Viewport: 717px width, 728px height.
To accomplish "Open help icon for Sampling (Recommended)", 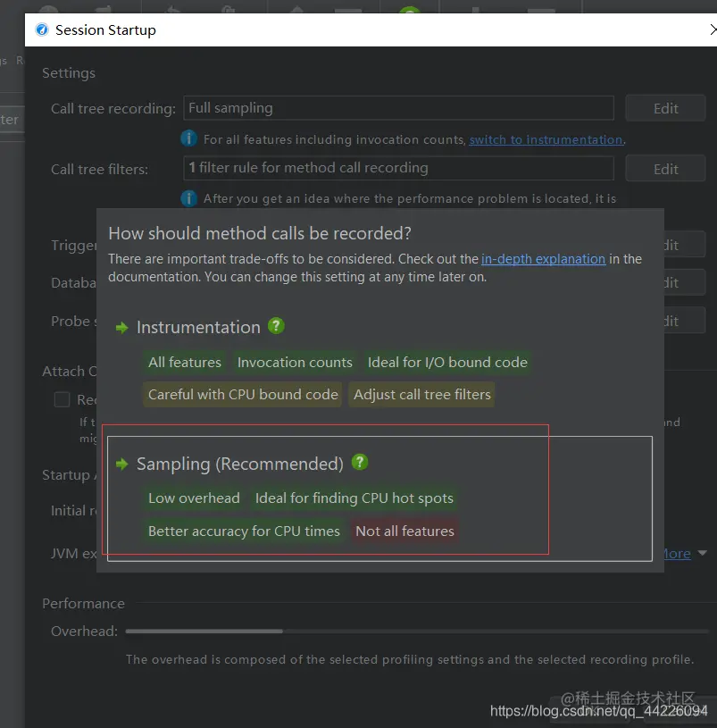I will [360, 463].
